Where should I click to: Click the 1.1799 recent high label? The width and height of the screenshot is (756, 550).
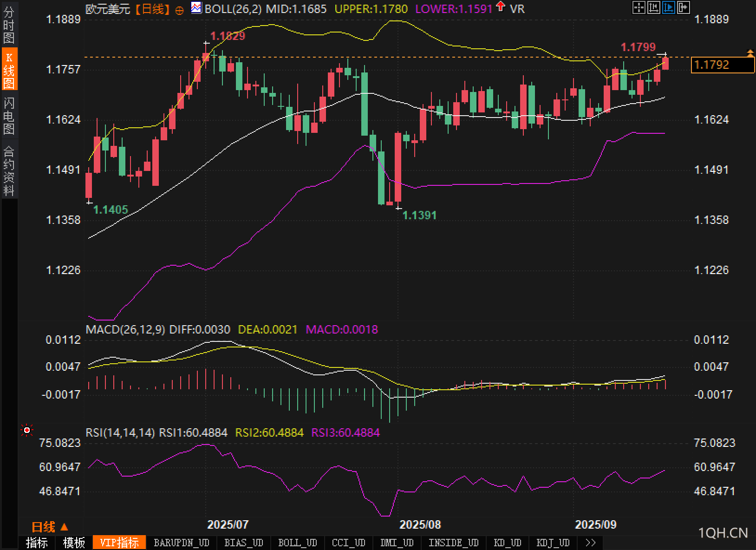638,47
